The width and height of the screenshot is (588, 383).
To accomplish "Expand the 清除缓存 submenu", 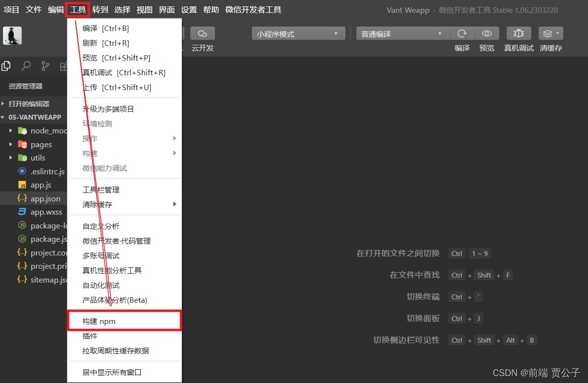I will point(125,204).
